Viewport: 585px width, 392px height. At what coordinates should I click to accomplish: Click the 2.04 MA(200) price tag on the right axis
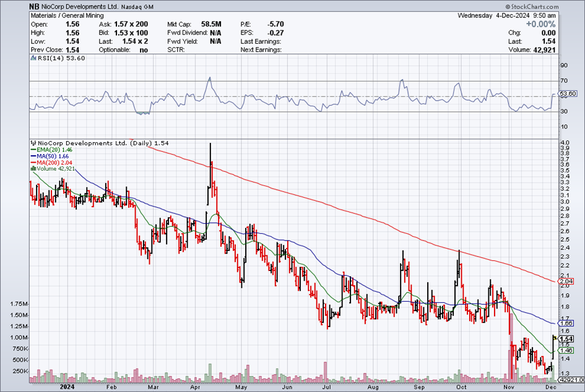(566, 281)
